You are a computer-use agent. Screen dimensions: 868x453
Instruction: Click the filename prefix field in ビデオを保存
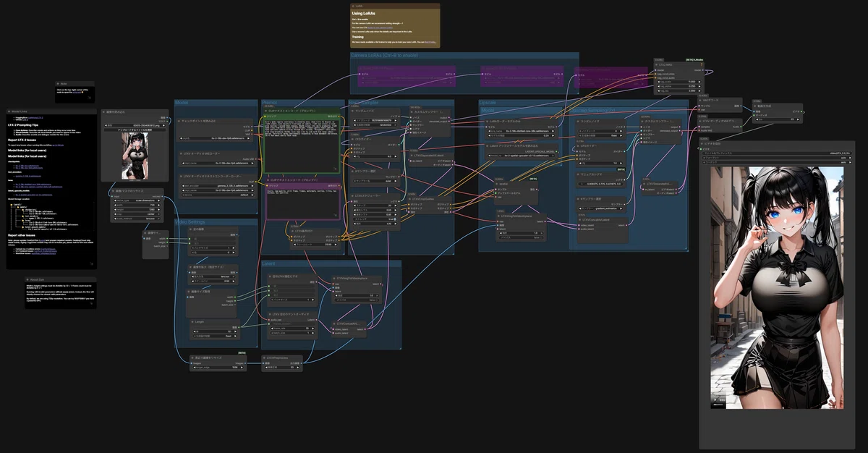(x=778, y=153)
